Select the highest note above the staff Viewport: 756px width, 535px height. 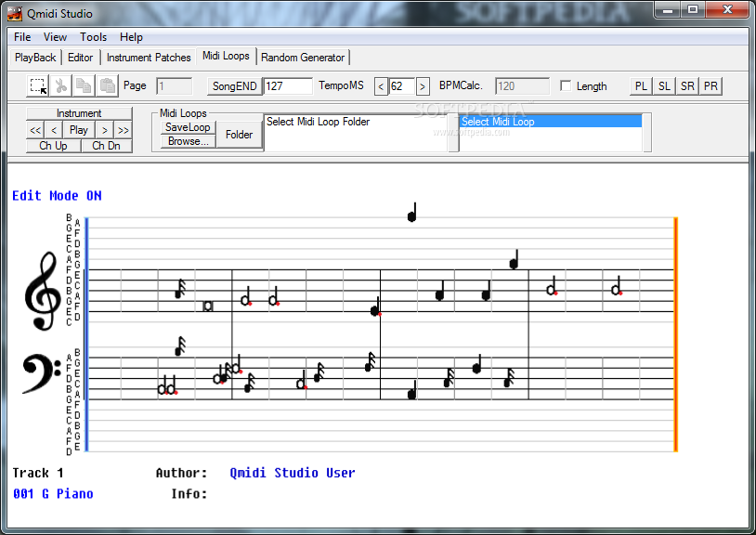coord(411,213)
